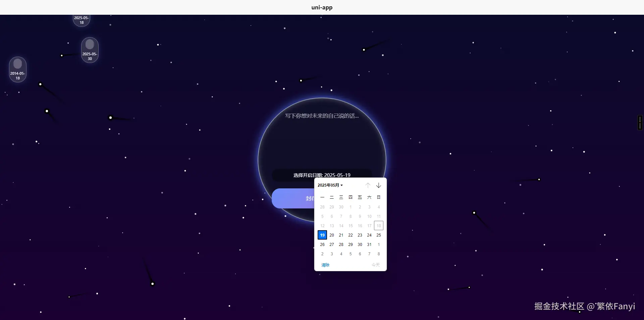Click greyed date 15 in the calendar
The image size is (644, 320).
351,226
